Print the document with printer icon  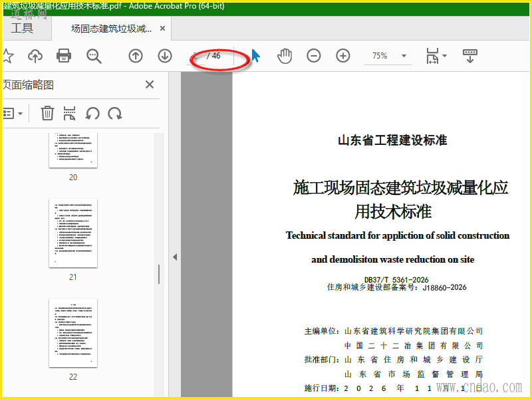64,56
